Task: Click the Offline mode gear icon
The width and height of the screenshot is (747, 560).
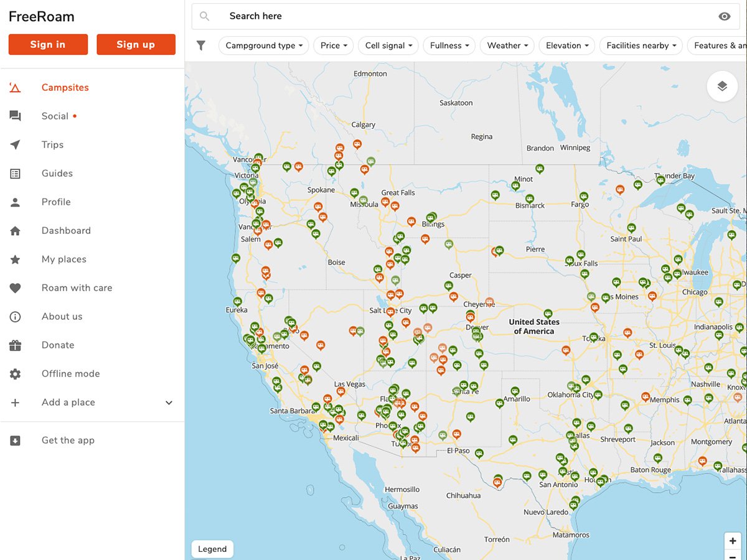Action: pos(16,374)
